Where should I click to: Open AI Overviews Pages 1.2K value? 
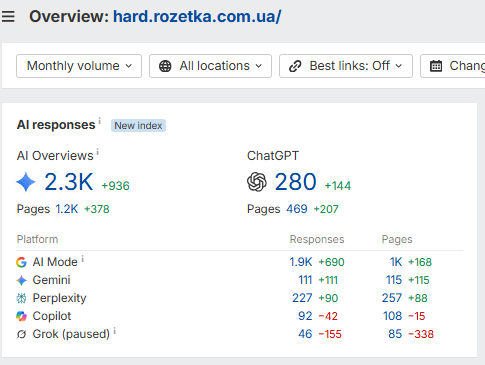67,209
